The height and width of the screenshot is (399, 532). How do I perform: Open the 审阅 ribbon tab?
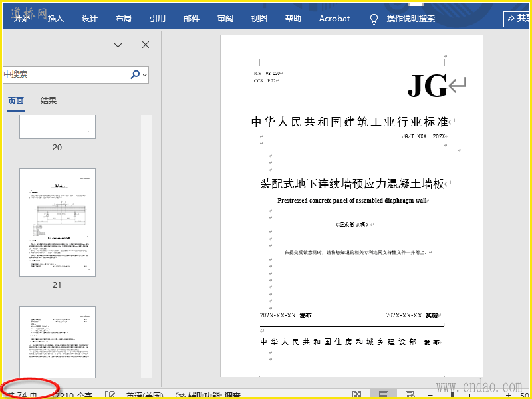point(225,19)
